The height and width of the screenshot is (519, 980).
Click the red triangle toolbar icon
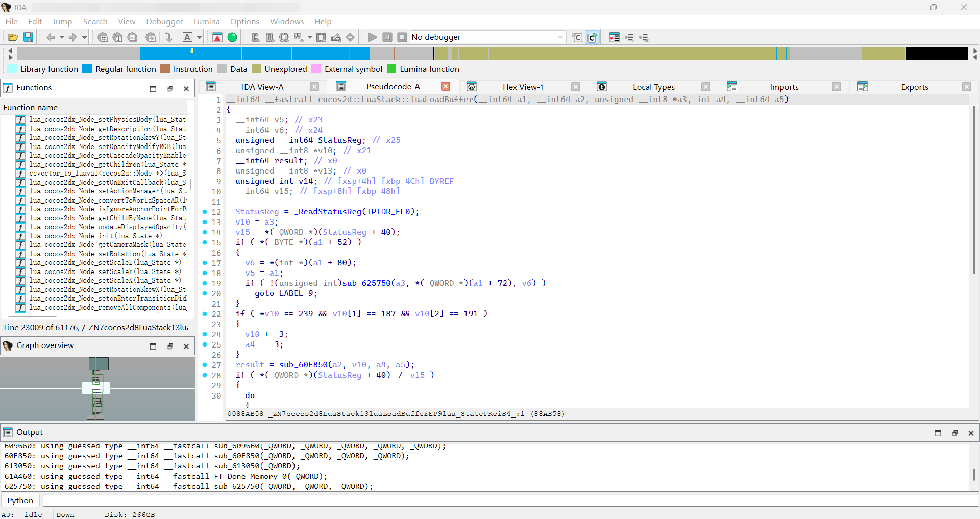coord(217,37)
